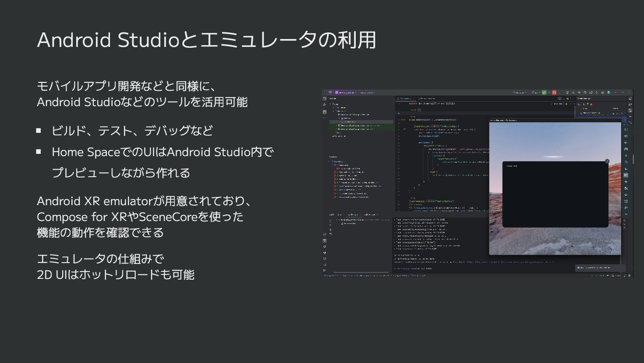Click the horizontal scrollbar under Build tree
644x363 pixels.
click(361, 272)
